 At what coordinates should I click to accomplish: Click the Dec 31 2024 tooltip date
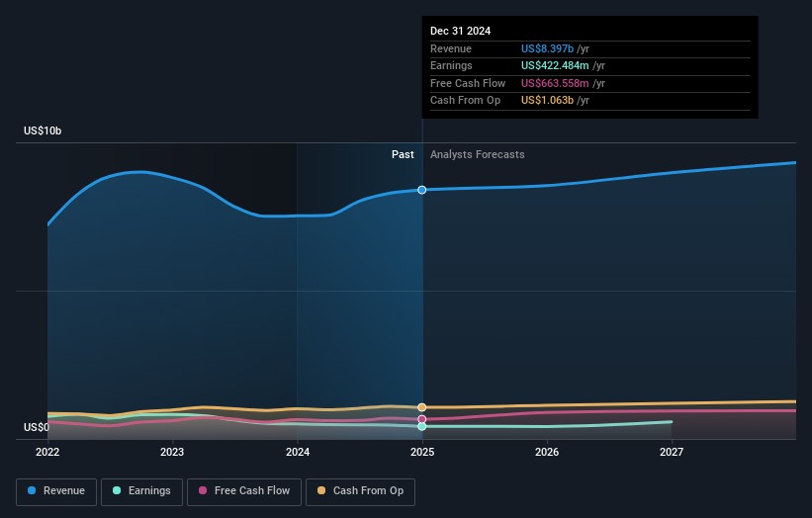coord(460,32)
